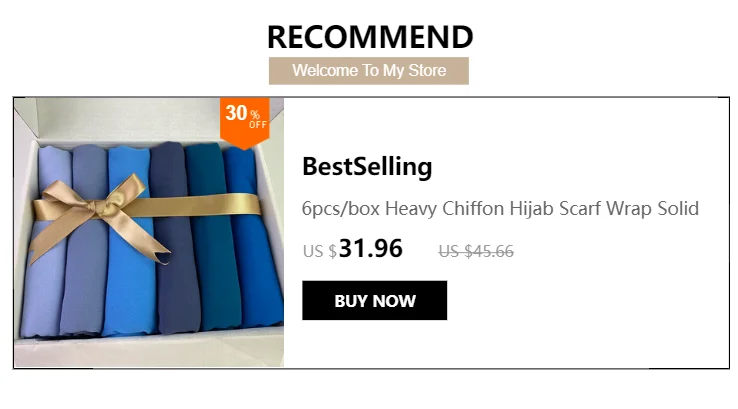Screen dimensions: 738x409
Task: Click the RECOMMEND heading
Action: tap(370, 37)
